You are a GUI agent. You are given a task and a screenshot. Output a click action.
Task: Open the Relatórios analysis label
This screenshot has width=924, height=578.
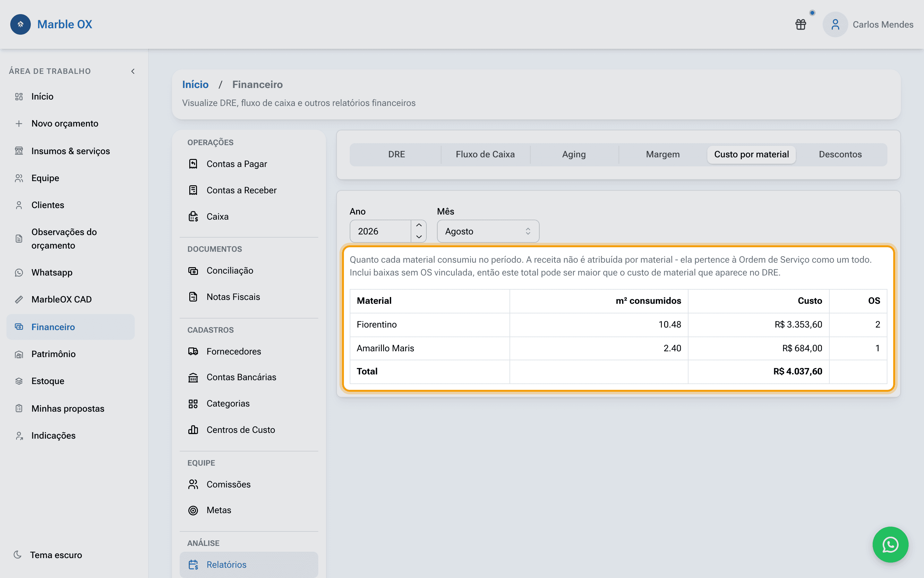(227, 565)
